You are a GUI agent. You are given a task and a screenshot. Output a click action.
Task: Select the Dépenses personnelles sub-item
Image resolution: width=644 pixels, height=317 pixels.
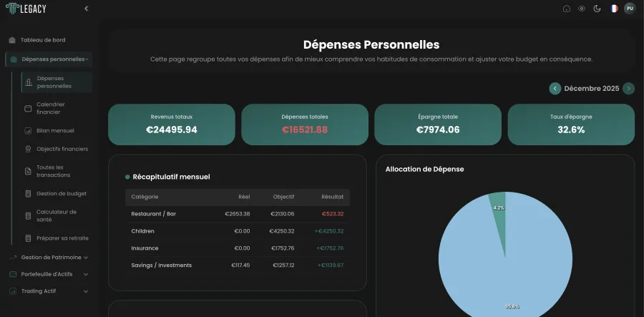pyautogui.click(x=57, y=82)
